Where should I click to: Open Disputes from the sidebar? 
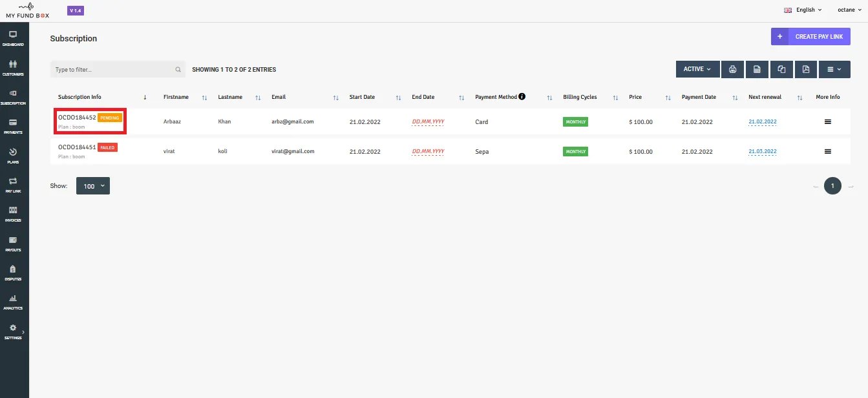coord(13,273)
